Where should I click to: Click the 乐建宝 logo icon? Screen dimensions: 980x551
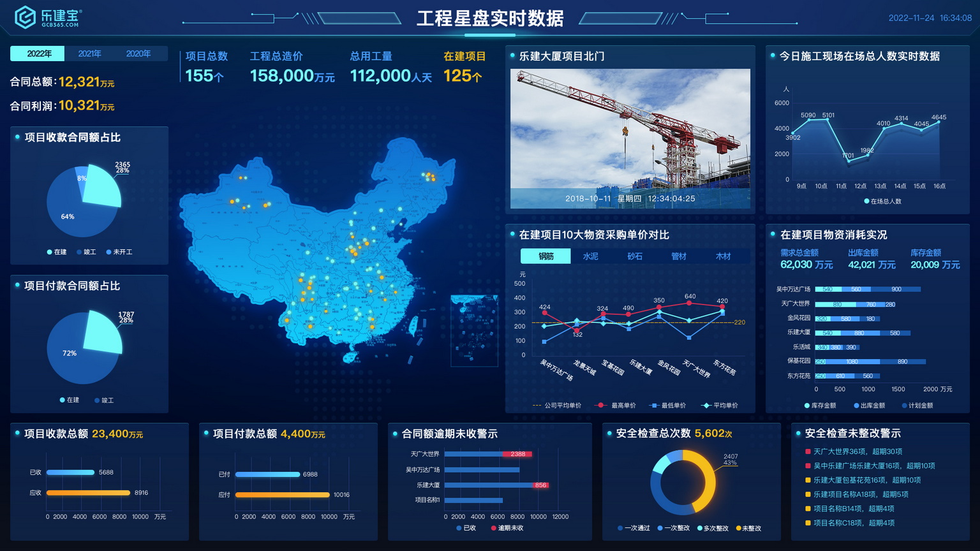click(x=25, y=17)
